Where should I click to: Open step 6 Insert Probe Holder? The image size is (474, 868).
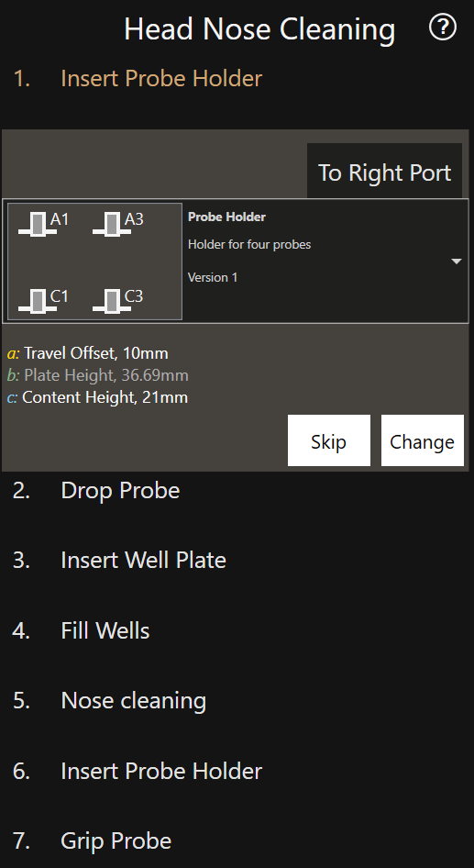click(x=138, y=771)
